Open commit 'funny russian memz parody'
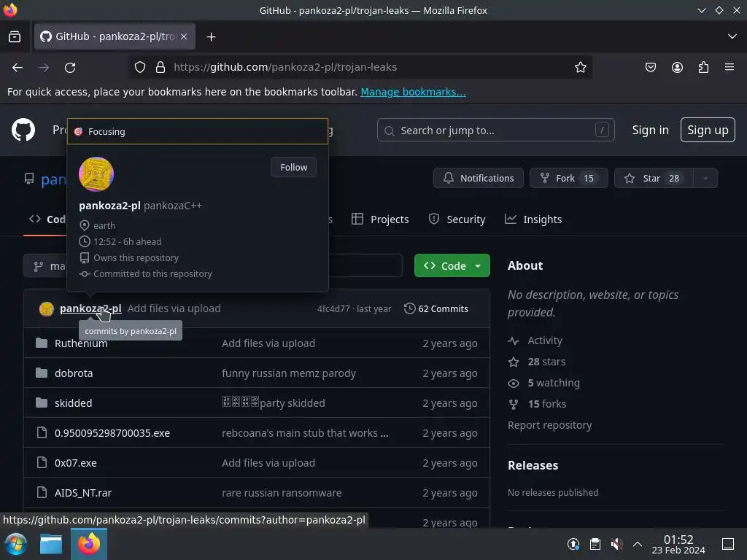747x560 pixels. click(289, 373)
